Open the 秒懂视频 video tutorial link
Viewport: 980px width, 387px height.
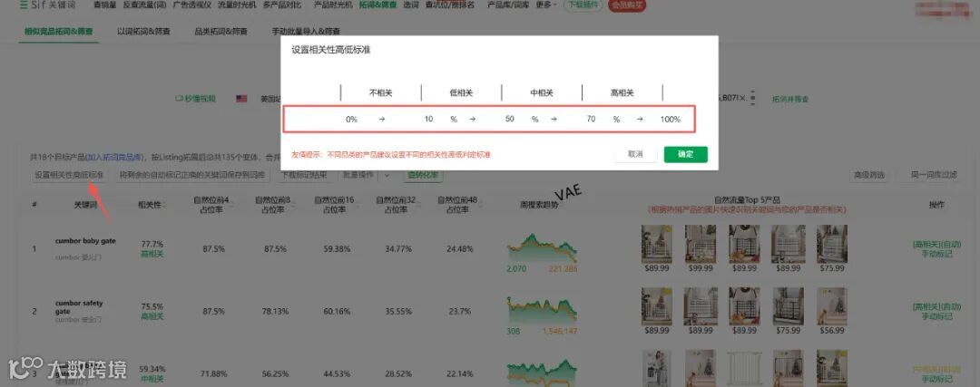[196, 99]
